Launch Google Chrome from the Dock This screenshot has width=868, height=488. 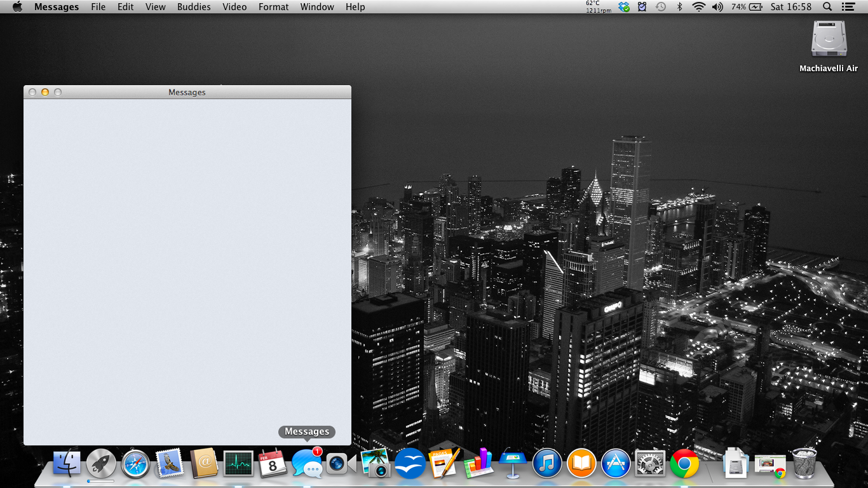684,463
